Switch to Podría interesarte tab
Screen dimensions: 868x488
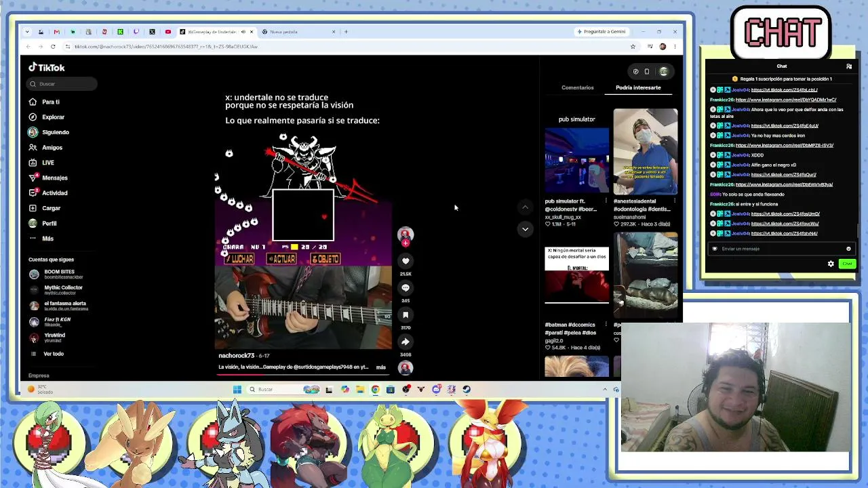(x=638, y=87)
